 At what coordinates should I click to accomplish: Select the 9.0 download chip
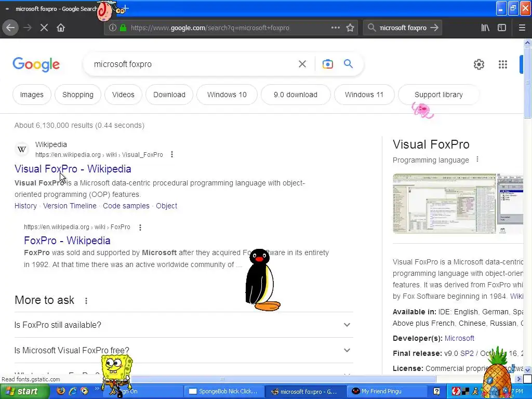click(x=296, y=95)
